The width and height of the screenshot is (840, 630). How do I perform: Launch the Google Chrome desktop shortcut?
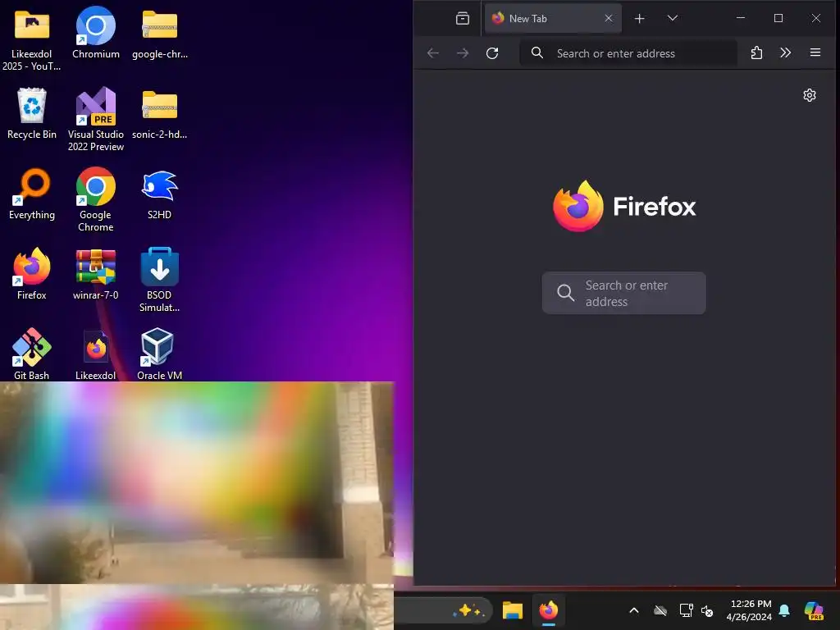tap(96, 200)
